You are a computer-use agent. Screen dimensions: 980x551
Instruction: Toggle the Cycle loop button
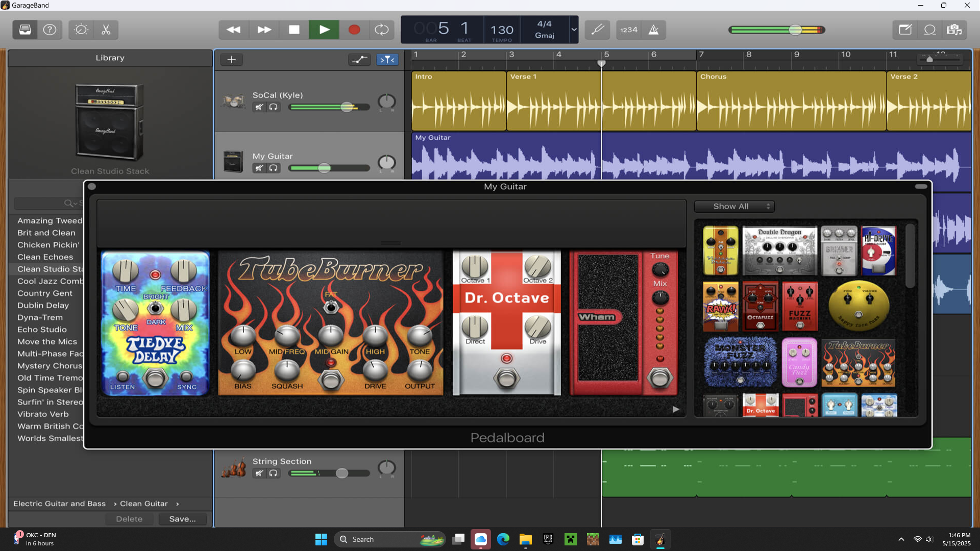click(382, 30)
